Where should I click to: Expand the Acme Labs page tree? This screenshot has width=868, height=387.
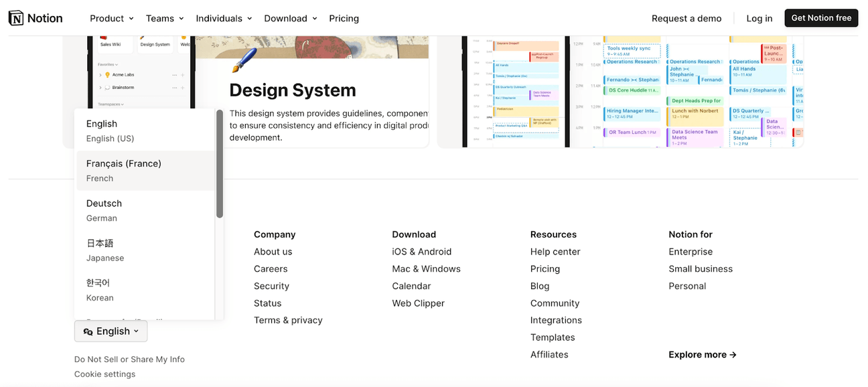[100, 75]
